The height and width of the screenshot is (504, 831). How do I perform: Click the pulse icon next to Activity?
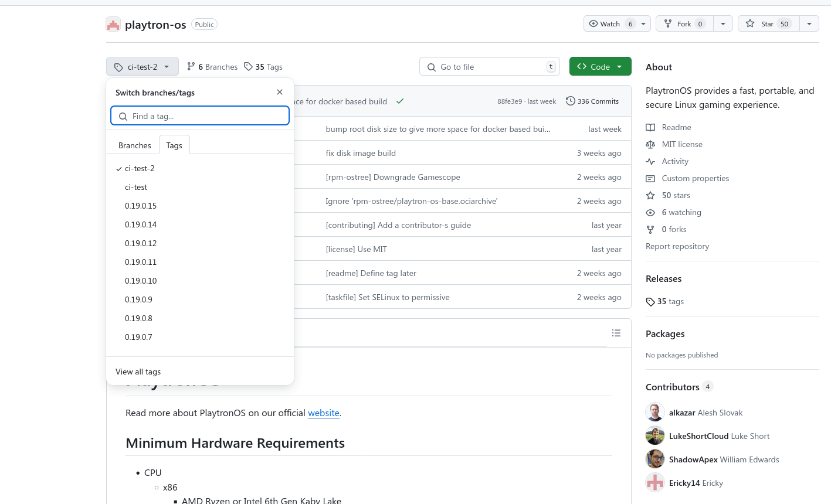[650, 161]
